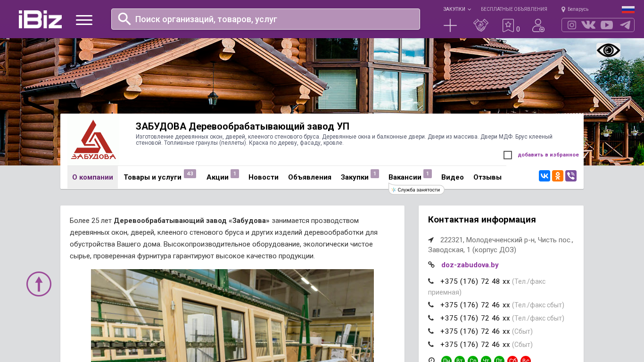Image resolution: width=644 pixels, height=362 pixels.
Task: Click the Tuesday 'Вт' day badge
Action: tap(460, 360)
